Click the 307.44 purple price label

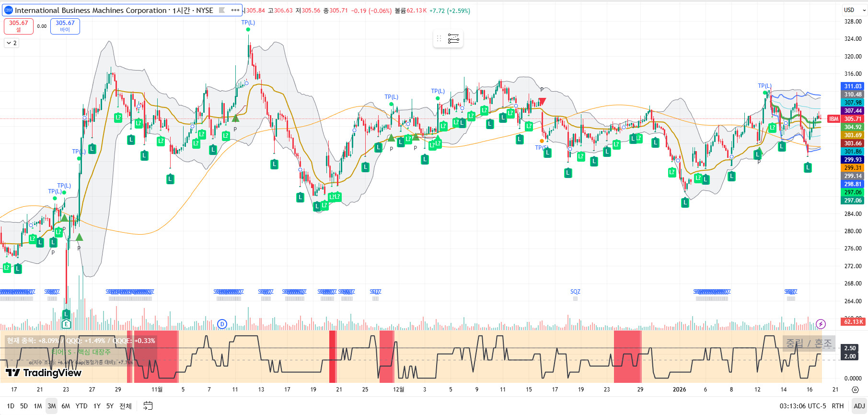tap(853, 111)
